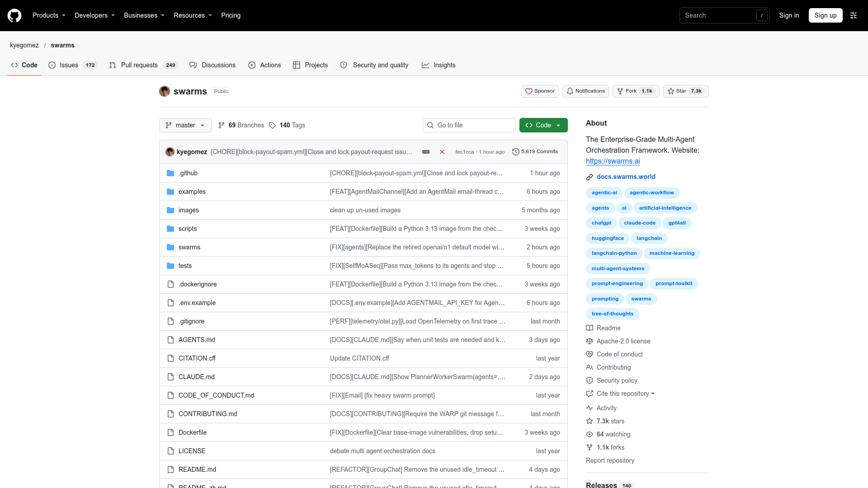Open the GitHub homepage logo
This screenshot has height=488, width=868.
pos(14,15)
